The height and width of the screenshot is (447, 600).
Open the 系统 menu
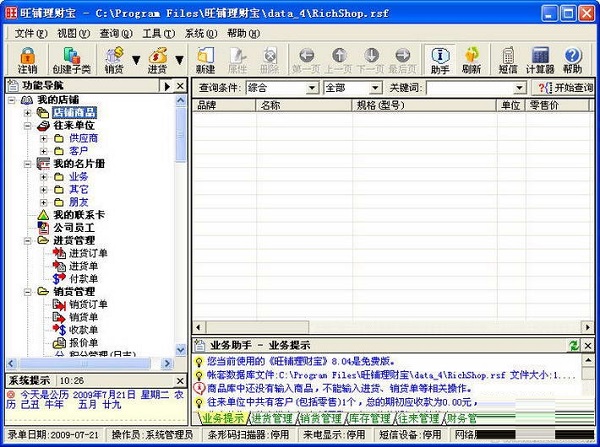(201, 34)
